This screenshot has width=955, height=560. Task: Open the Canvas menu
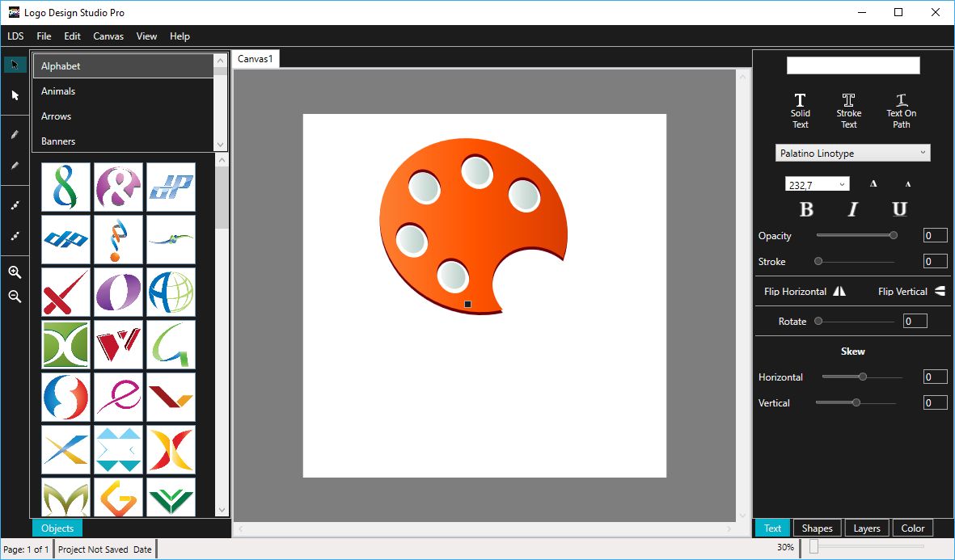108,36
